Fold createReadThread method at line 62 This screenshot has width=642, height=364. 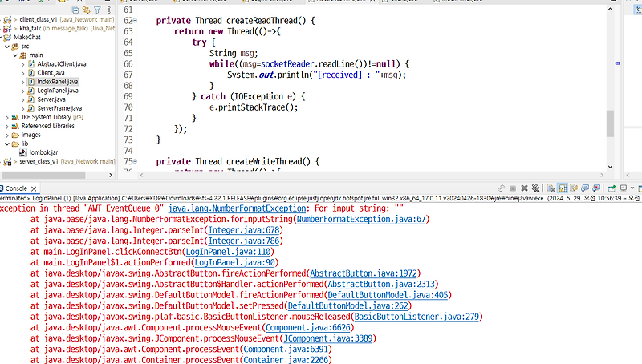135,21
